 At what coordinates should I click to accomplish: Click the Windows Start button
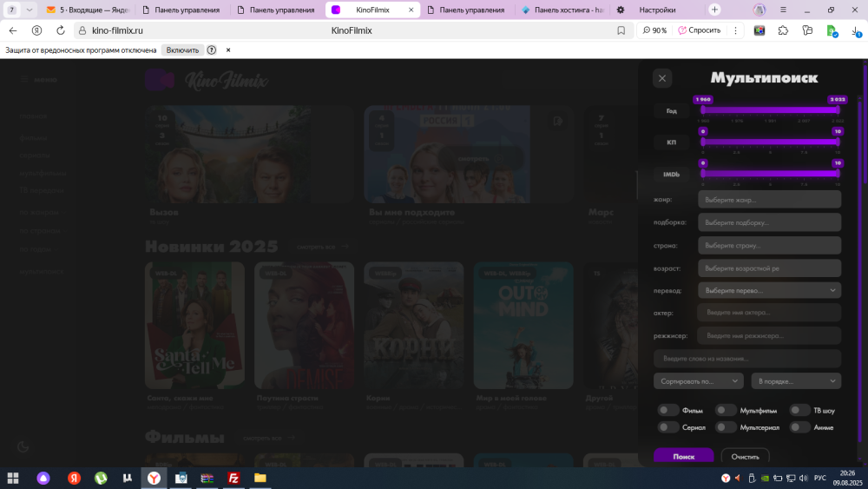point(13,478)
